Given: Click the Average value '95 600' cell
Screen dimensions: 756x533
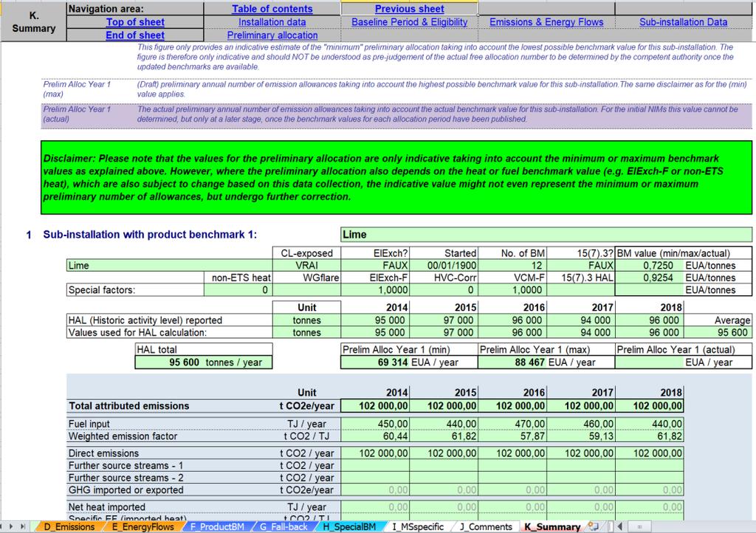Looking at the screenshot, I should (718, 332).
